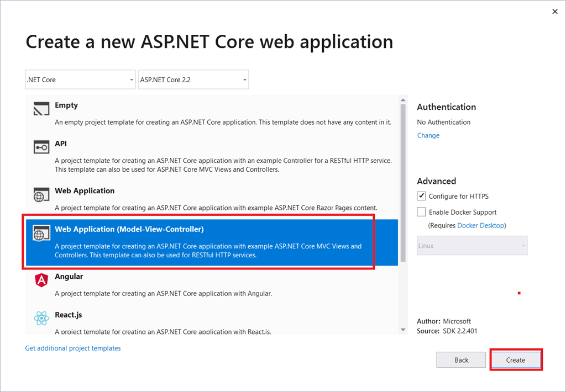Click the Create button
Viewport: 566px width, 392px height.
click(515, 359)
